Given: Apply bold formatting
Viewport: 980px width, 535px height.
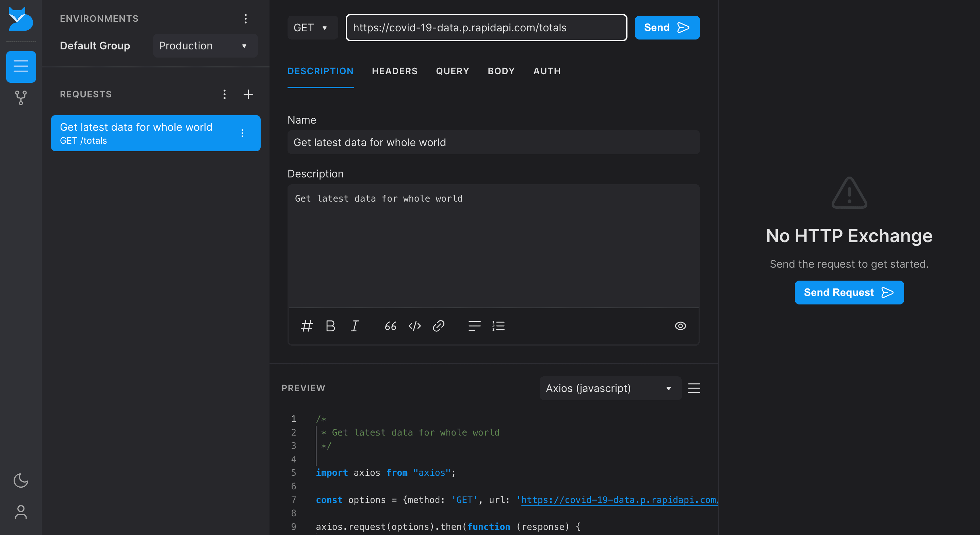Looking at the screenshot, I should (330, 326).
